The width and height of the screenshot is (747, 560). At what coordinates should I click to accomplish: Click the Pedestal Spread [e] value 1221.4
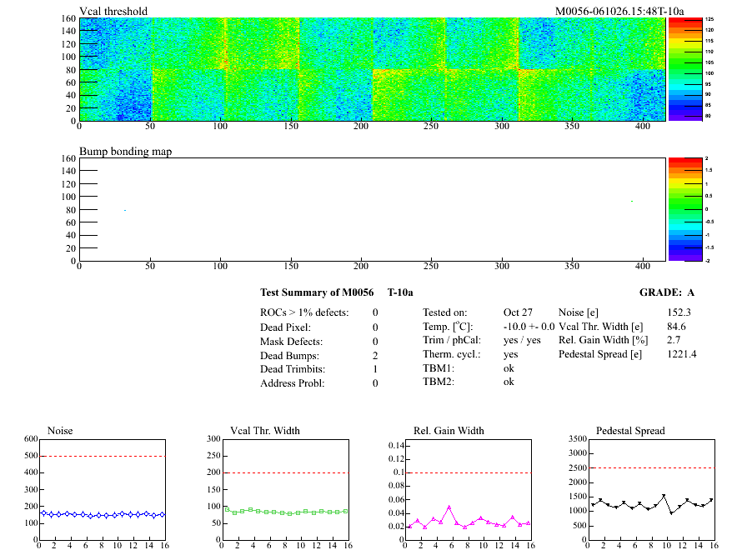(681, 355)
